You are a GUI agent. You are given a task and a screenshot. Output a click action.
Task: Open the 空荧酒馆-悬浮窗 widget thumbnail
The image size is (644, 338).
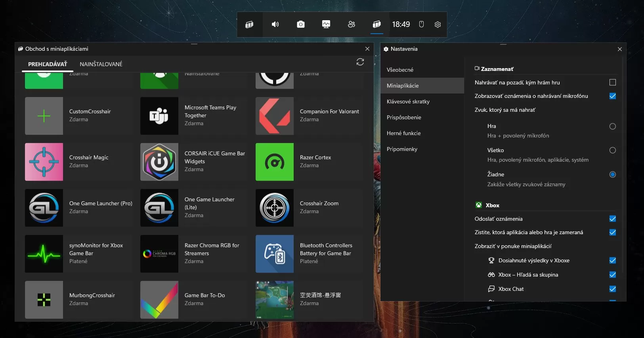[x=275, y=300]
